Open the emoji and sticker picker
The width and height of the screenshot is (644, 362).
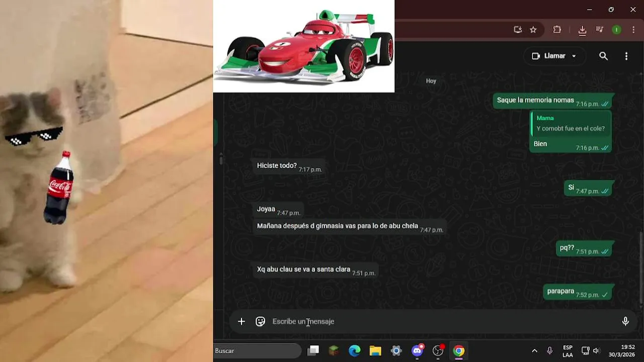click(260, 321)
